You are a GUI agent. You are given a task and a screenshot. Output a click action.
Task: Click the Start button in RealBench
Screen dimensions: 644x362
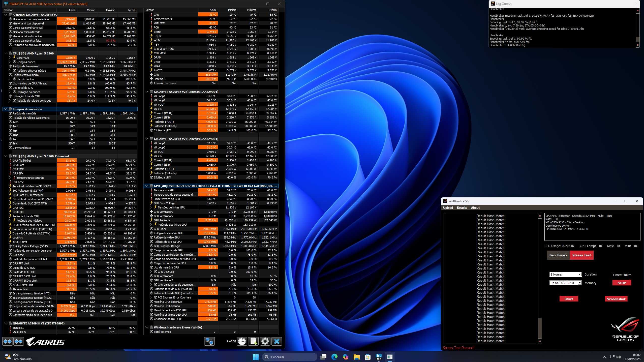point(569,299)
